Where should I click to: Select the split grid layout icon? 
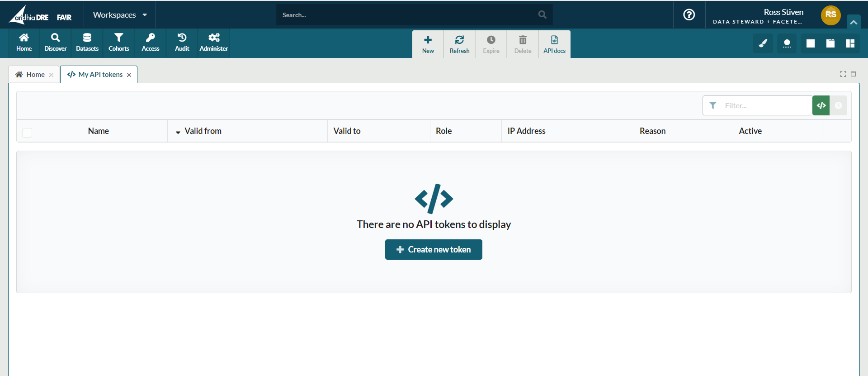click(x=850, y=43)
